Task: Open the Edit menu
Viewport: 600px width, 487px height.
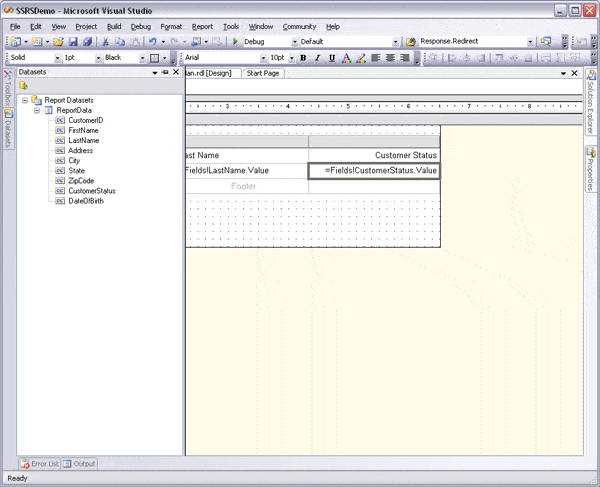Action: (x=36, y=26)
